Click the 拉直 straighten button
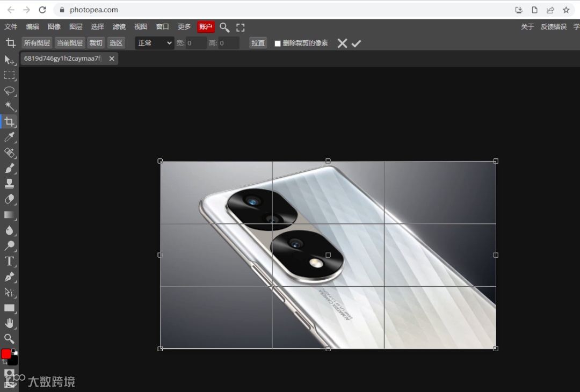The image size is (580, 392). 258,43
